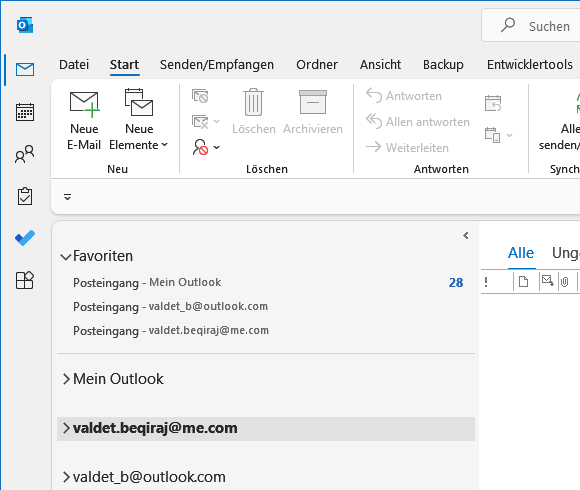Open the Datei menu
580x490 pixels.
(74, 65)
